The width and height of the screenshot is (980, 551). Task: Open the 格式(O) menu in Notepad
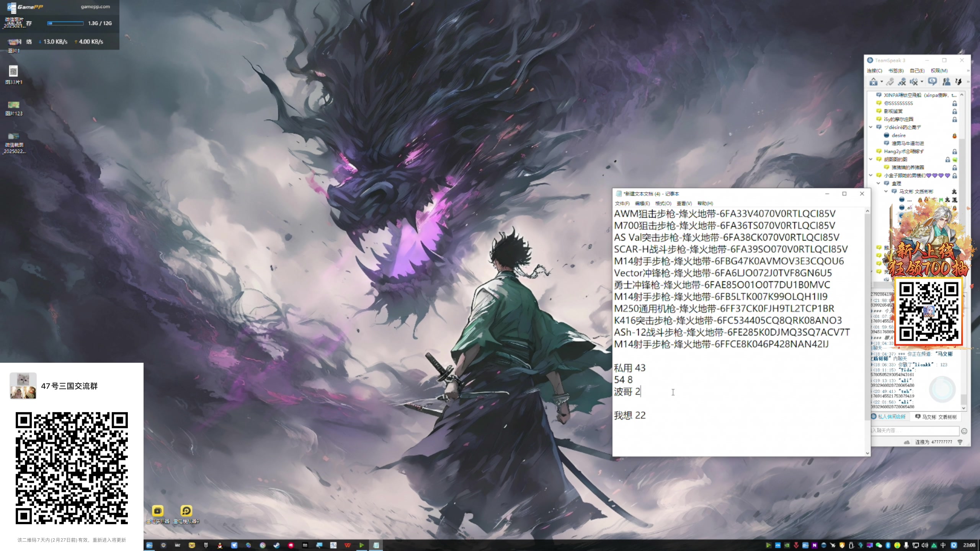tap(663, 203)
